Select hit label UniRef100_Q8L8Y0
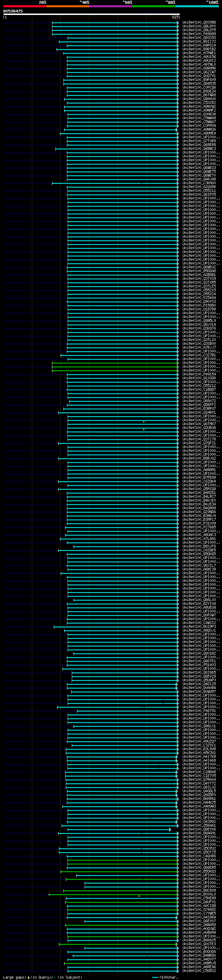222x980 pixels. [x=199, y=26]
